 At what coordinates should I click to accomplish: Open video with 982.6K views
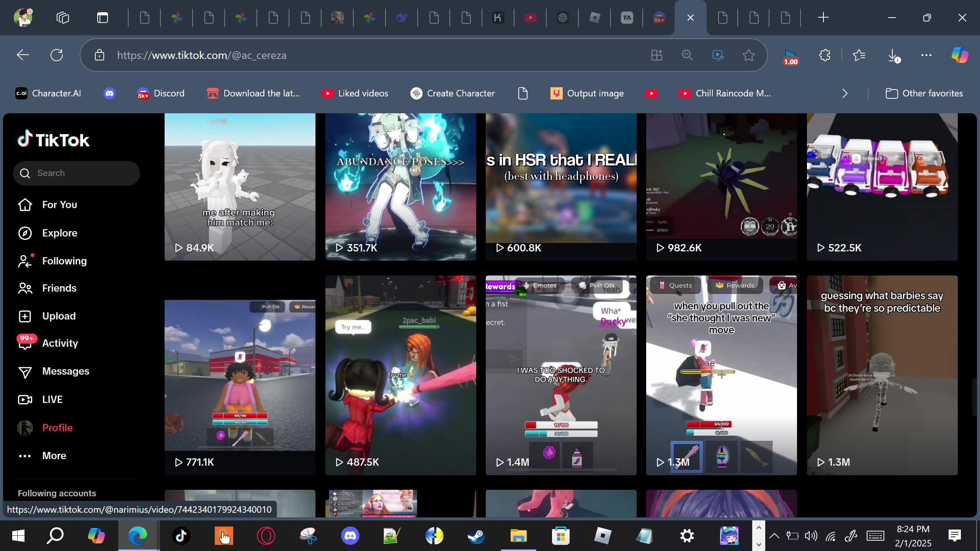point(721,187)
